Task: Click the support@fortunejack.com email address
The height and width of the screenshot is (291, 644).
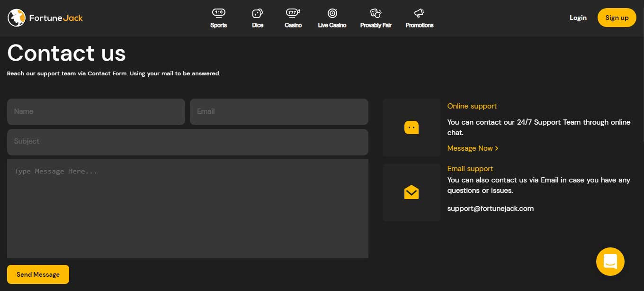Action: click(491, 209)
